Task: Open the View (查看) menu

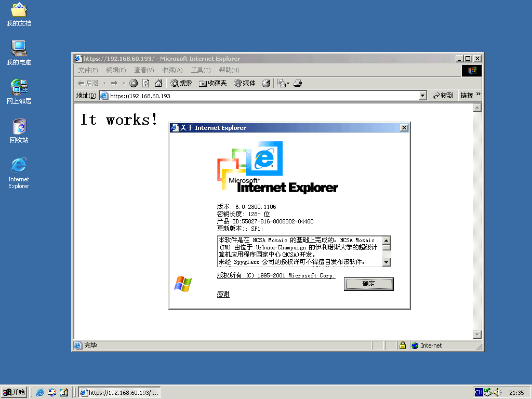Action: pos(144,70)
